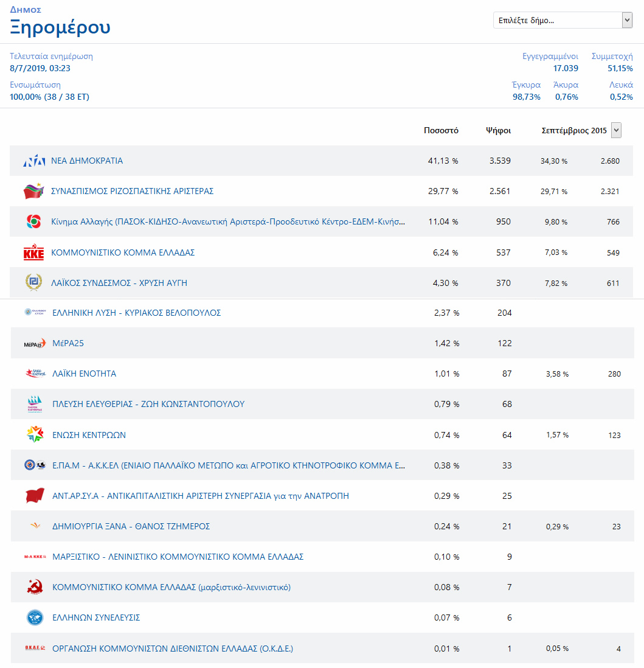Click the Χρυσή Αυγή emblem
Screen dimensions: 644x668
[33, 282]
